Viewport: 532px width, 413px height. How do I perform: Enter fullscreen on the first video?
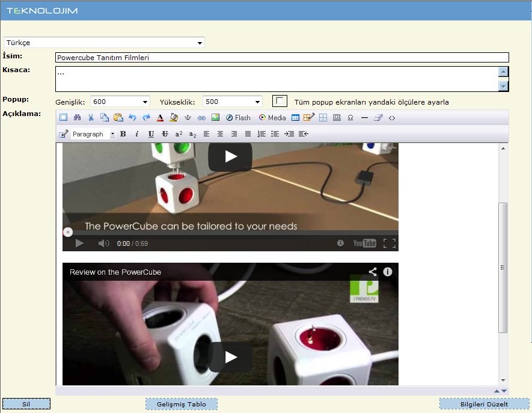(390, 243)
